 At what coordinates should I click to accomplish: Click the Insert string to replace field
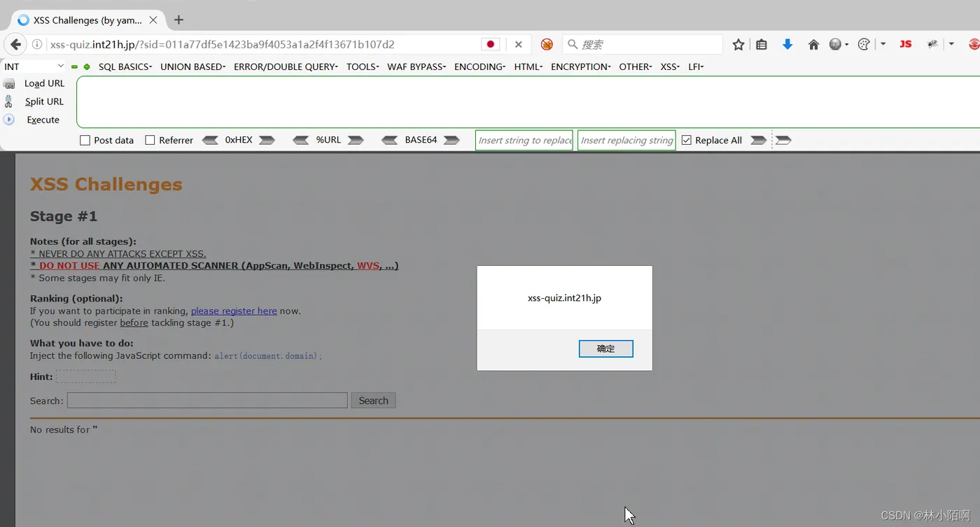(x=524, y=140)
